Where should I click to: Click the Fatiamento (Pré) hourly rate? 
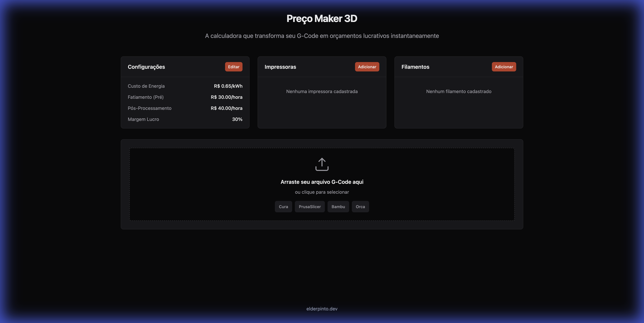(x=227, y=97)
